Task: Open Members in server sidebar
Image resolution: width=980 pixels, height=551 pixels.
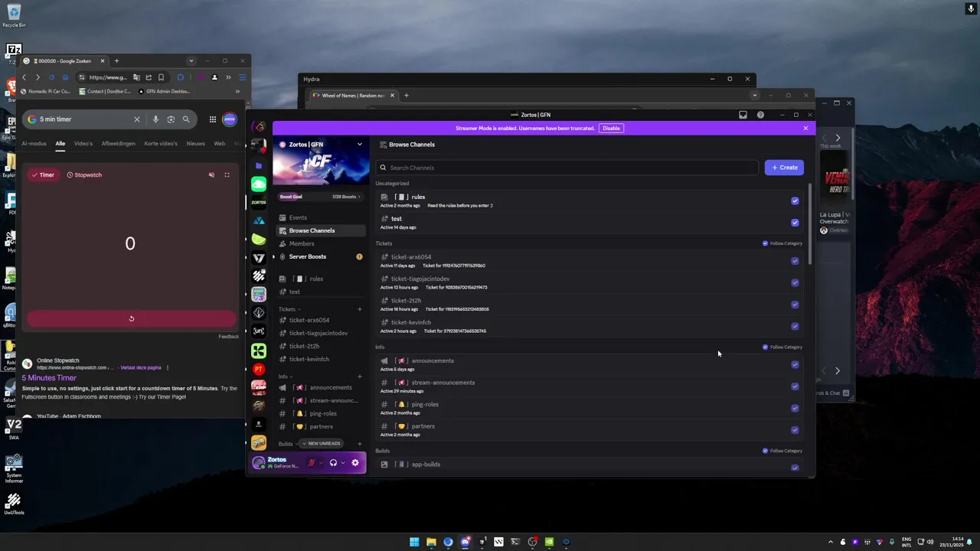Action: (322, 243)
